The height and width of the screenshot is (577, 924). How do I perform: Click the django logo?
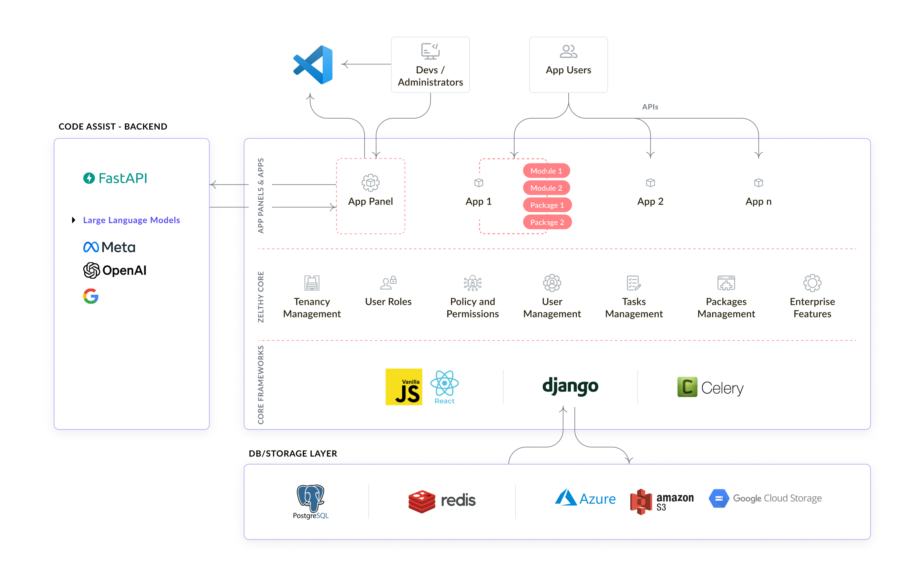[x=570, y=387]
